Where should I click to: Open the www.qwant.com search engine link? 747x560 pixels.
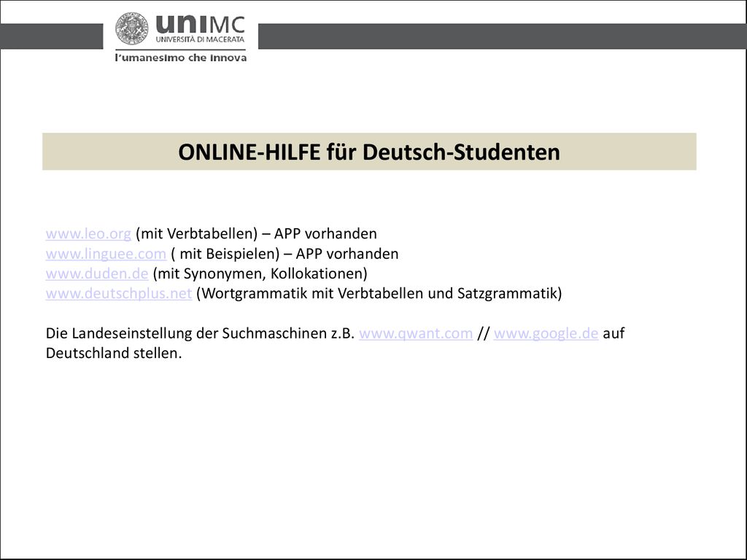pyautogui.click(x=416, y=333)
